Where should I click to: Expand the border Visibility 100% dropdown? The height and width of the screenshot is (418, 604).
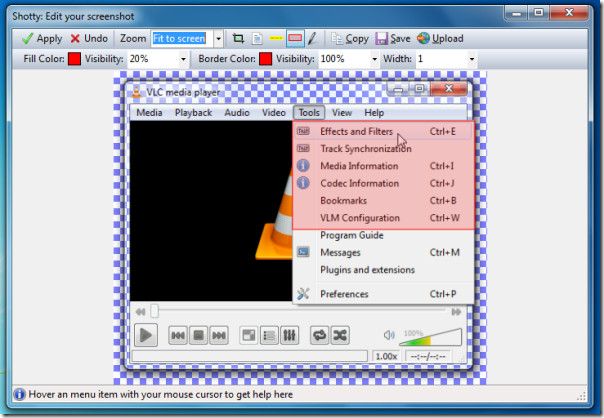pyautogui.click(x=374, y=59)
